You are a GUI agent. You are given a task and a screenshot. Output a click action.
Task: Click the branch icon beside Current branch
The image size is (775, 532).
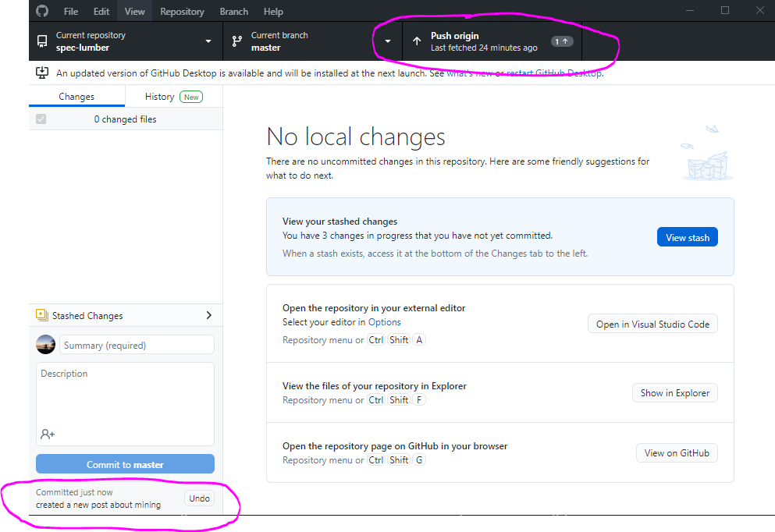click(x=237, y=41)
